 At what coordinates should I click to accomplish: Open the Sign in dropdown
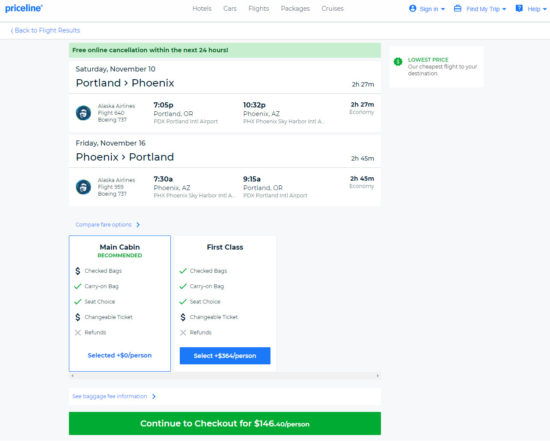click(x=427, y=9)
